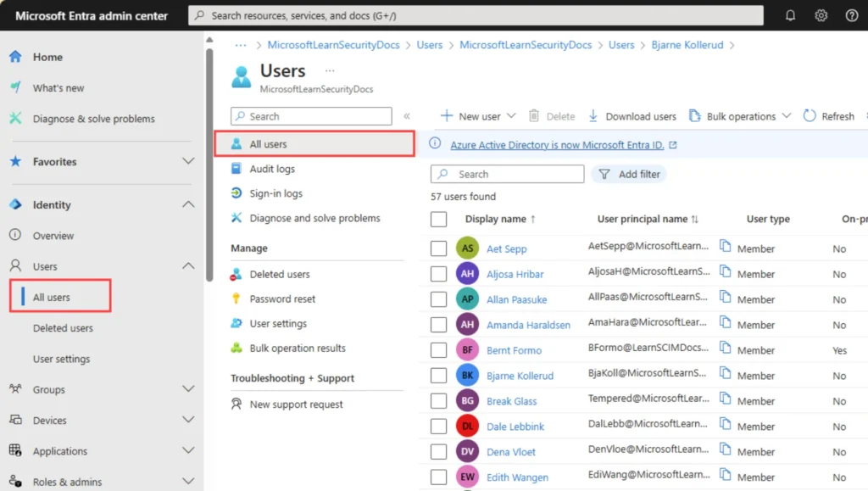Copy Aljosa Hribar's user principal name
The image size is (868, 491).
pos(726,271)
